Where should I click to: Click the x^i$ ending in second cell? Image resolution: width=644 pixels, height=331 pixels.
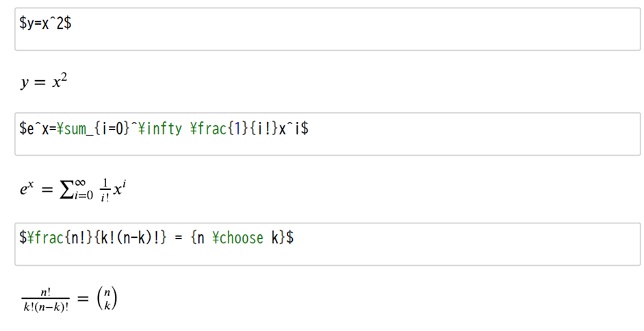pyautogui.click(x=294, y=129)
